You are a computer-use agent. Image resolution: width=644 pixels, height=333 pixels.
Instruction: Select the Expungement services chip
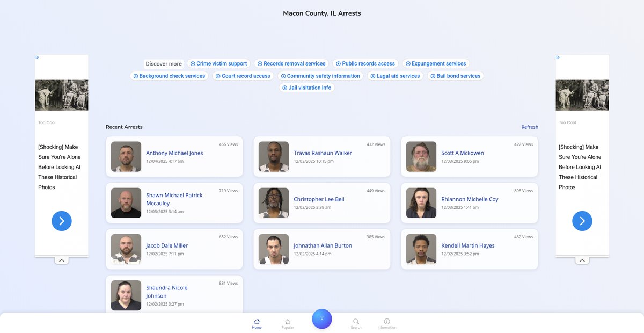(x=435, y=63)
